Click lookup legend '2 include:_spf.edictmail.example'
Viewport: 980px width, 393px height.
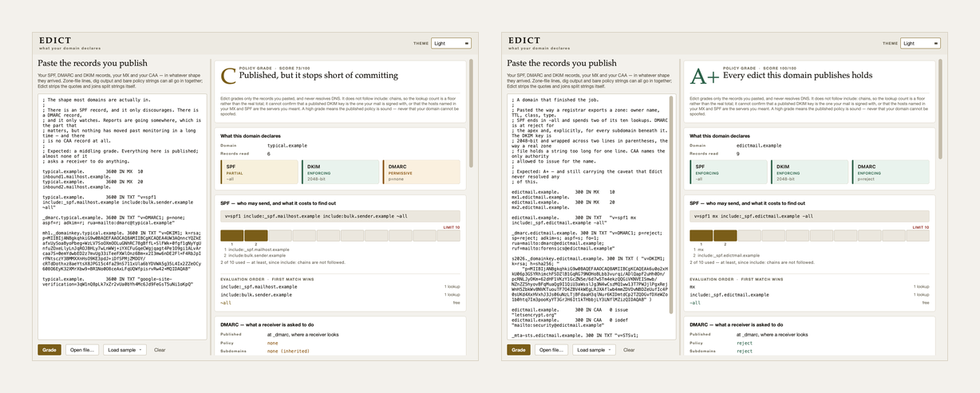(x=729, y=254)
